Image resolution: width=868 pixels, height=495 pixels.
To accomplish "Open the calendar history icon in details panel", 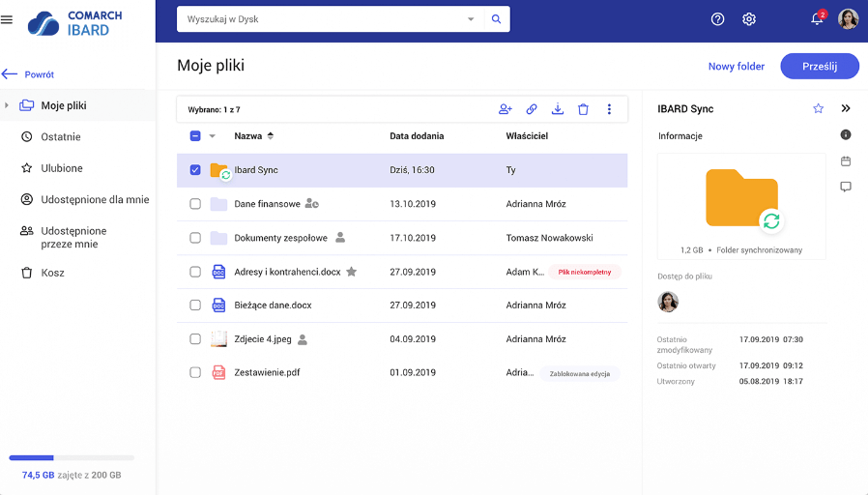I will point(846,161).
